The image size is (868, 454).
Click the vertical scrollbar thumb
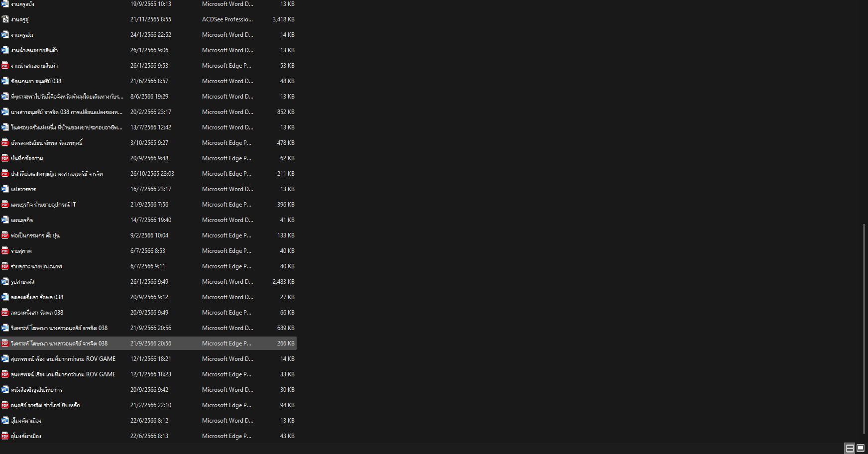[865, 329]
